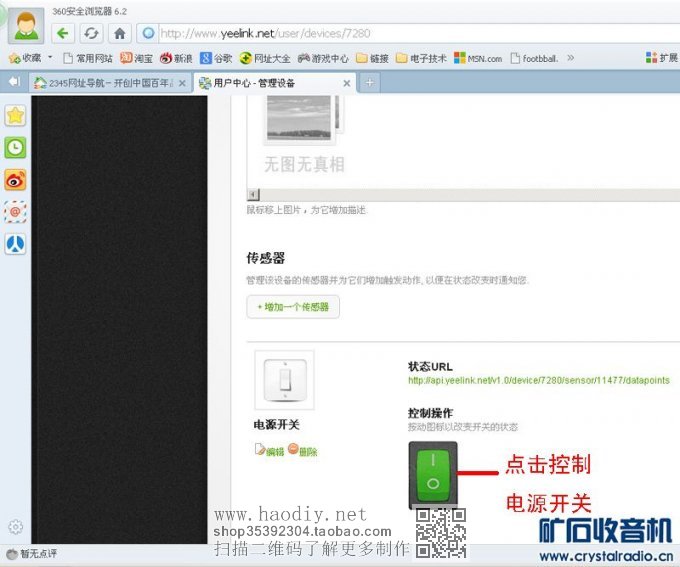Open the mail @ icon in the sidebar
680x567 pixels.
[16, 211]
